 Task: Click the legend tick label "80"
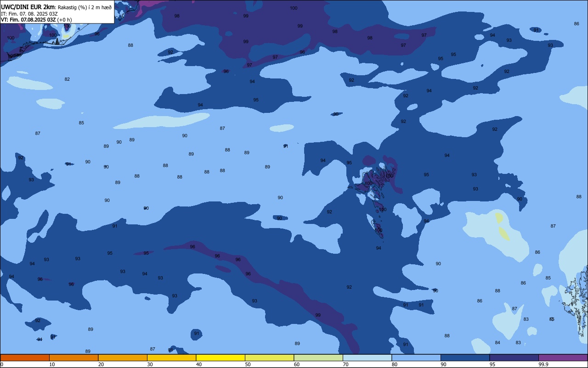[x=395, y=364]
